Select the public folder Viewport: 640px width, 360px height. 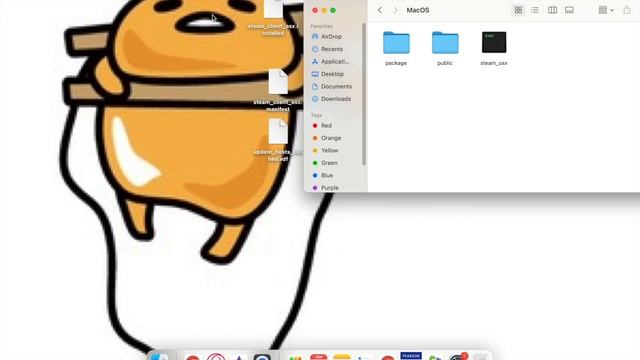click(x=445, y=42)
